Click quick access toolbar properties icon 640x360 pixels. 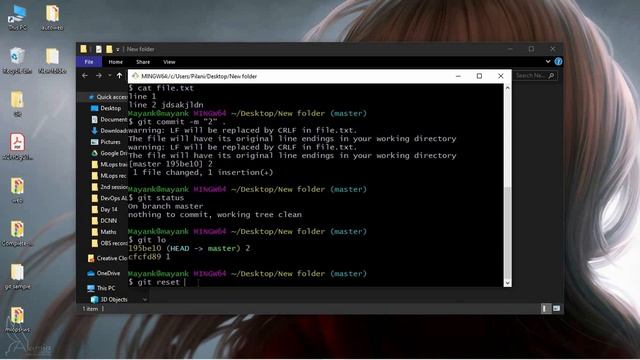98,49
